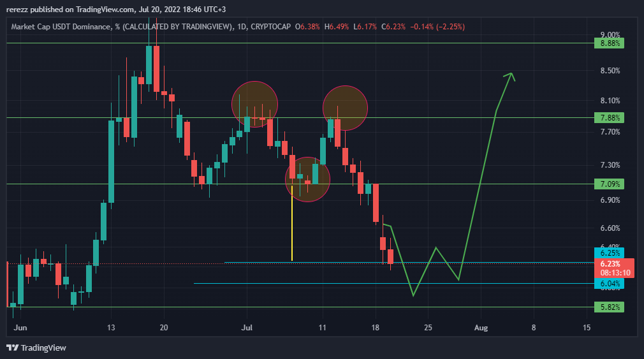Click the Jun label on time axis
The width and height of the screenshot is (644, 359).
20,327
